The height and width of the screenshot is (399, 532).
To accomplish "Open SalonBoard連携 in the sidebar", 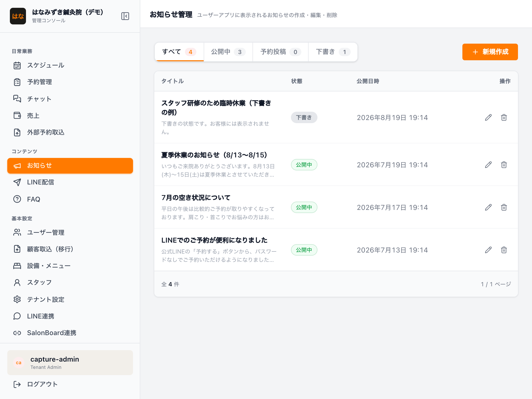I will click(x=70, y=333).
